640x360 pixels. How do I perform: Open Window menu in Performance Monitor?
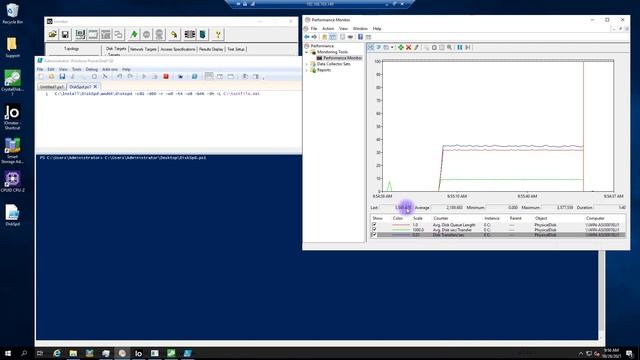coord(360,29)
